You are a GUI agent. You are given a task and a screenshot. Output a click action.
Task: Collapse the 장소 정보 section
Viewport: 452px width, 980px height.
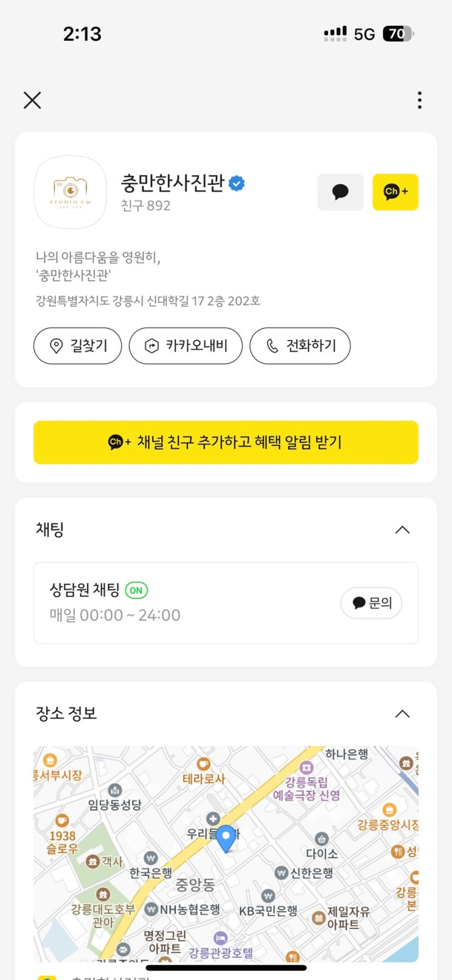pyautogui.click(x=402, y=714)
